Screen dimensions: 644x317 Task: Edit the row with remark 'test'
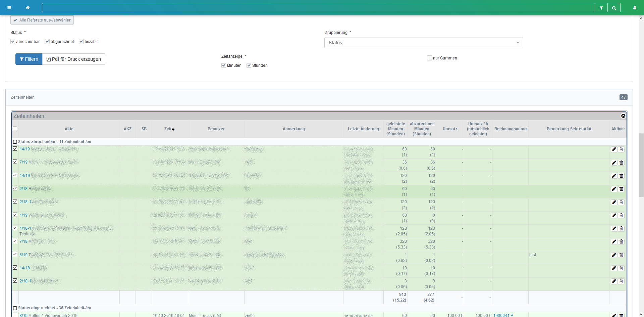[x=614, y=255]
